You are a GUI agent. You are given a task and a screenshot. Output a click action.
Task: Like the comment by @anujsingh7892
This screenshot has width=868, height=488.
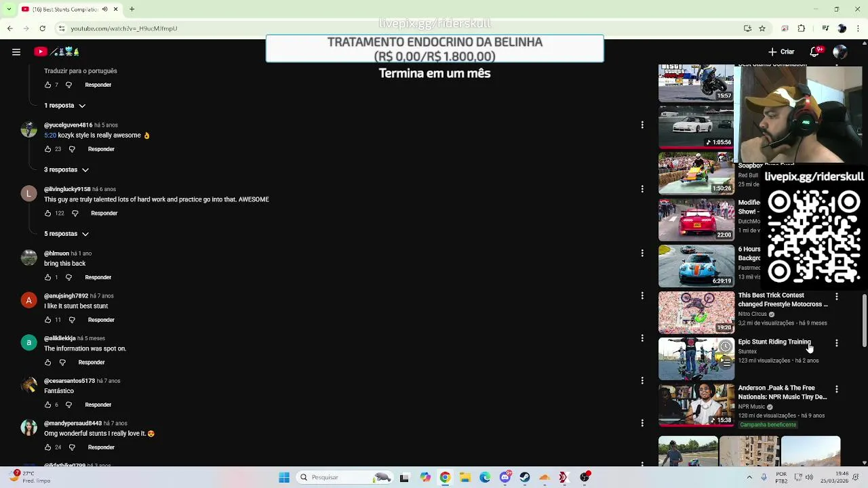[x=47, y=320]
